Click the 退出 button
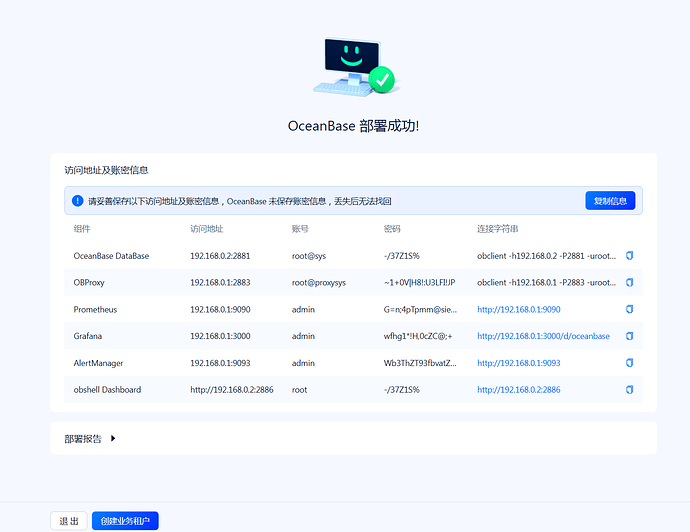Screen dimensions: 690x532 tap(69, 521)
